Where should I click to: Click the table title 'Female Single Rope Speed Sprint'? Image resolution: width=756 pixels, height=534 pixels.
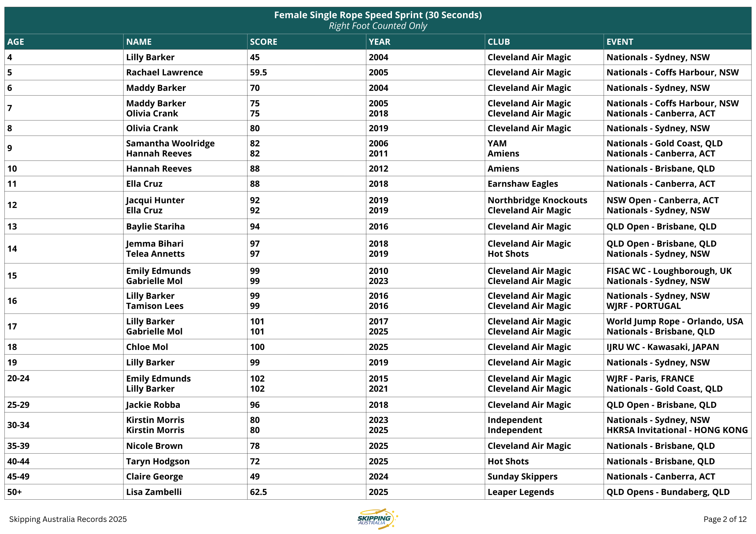tap(378, 15)
